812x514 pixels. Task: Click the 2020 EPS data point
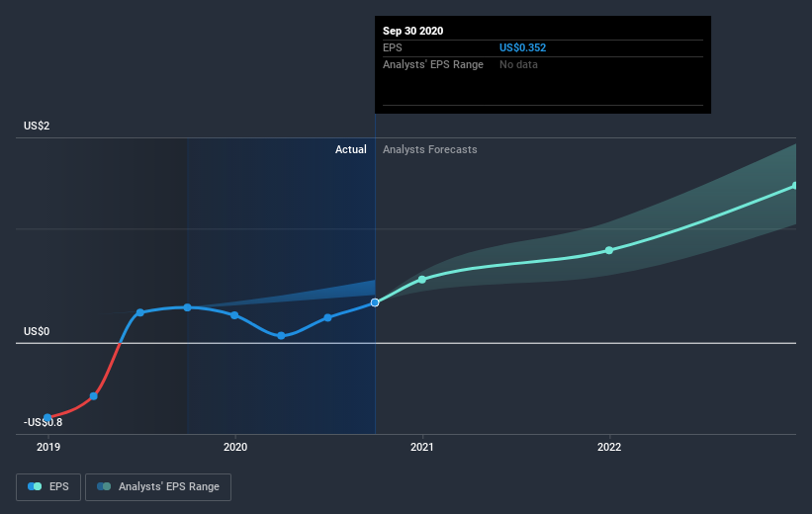[234, 315]
